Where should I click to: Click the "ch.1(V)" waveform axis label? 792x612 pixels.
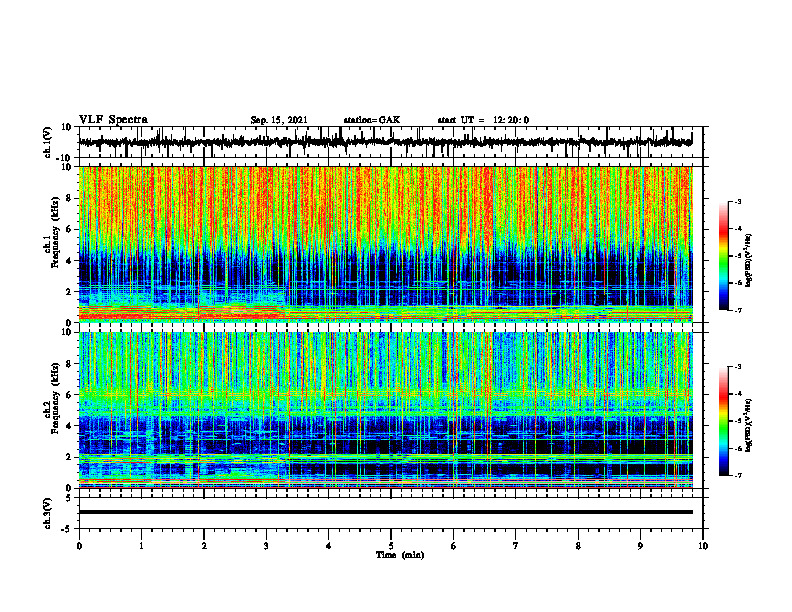click(x=48, y=142)
